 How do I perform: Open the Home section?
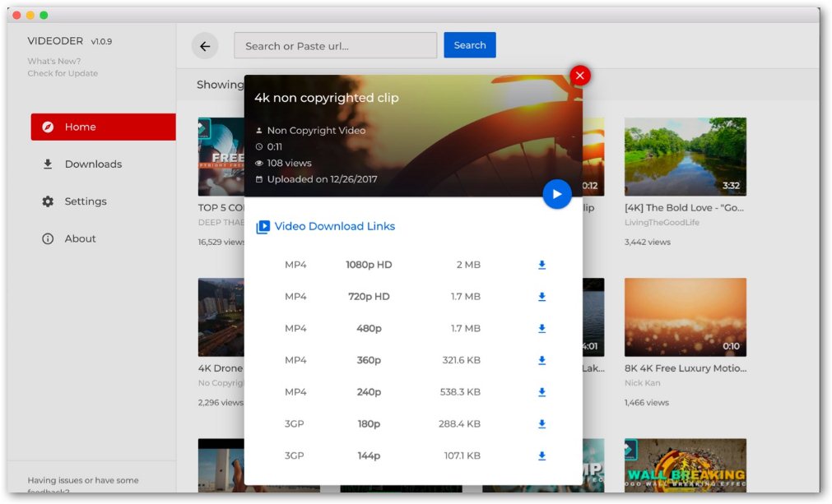[103, 127]
